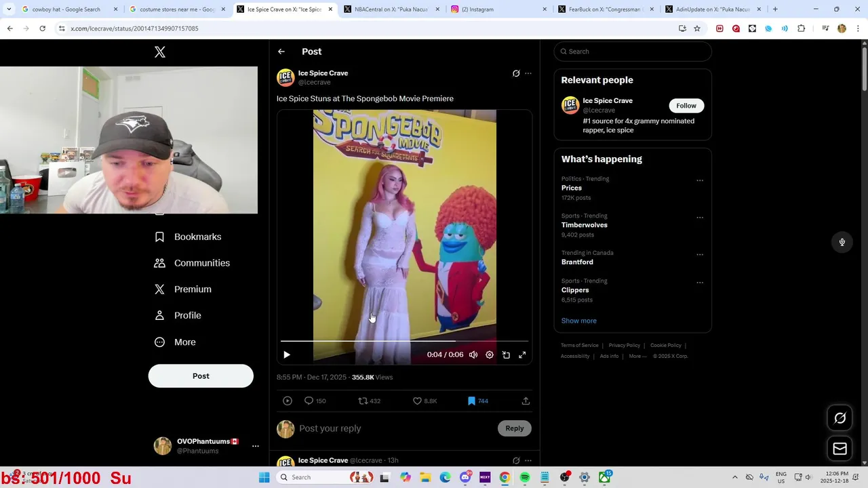
Task: Show hidden system tray icons
Action: pyautogui.click(x=734, y=477)
